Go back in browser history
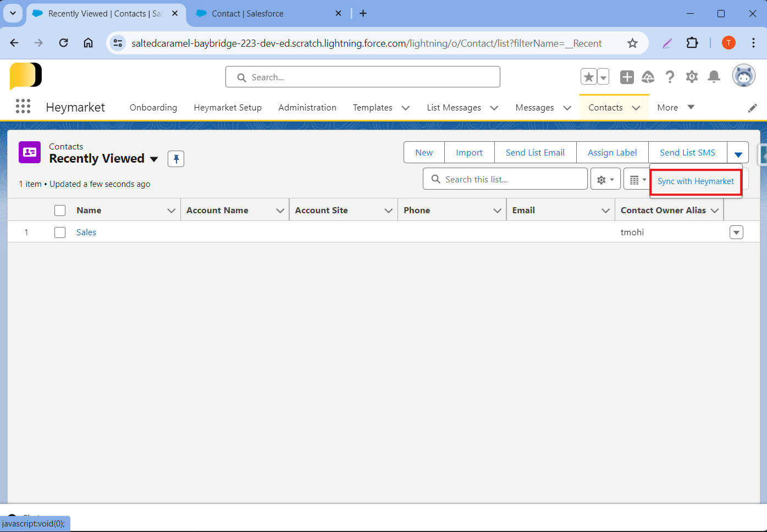The width and height of the screenshot is (767, 532). (x=14, y=43)
